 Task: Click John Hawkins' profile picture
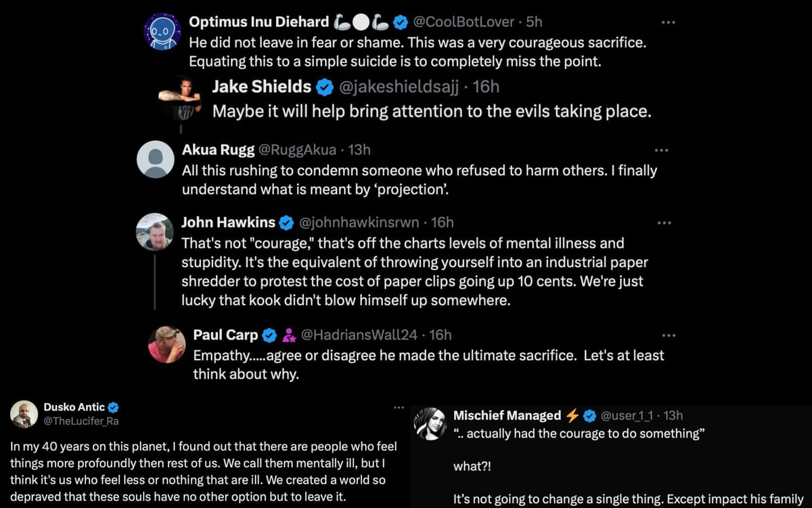[155, 232]
